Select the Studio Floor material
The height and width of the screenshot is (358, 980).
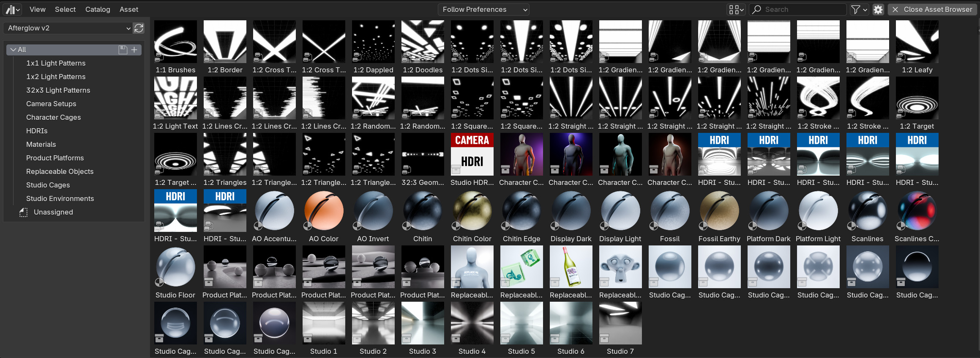[175, 272]
